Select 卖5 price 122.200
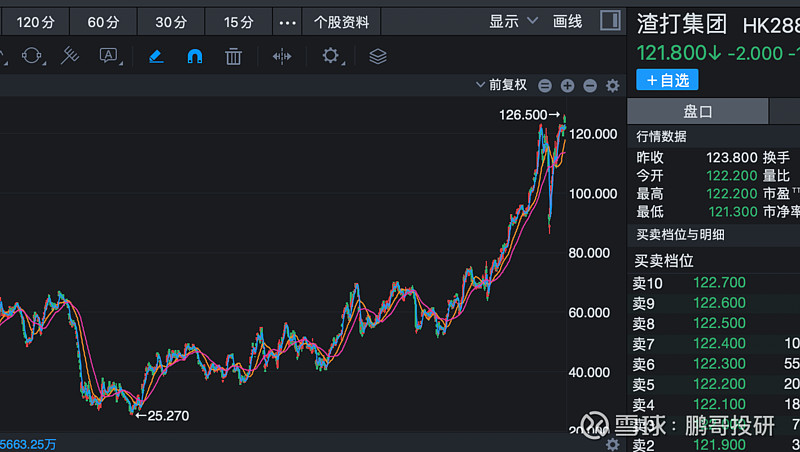The height and width of the screenshot is (452, 800). [x=719, y=384]
